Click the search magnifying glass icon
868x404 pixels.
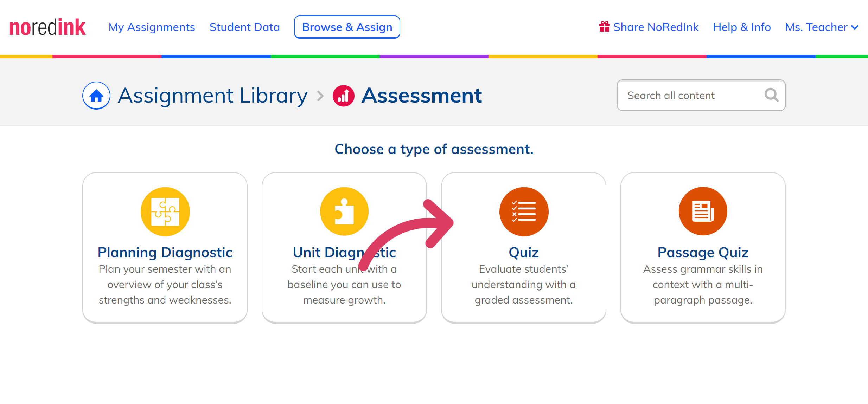coord(772,95)
